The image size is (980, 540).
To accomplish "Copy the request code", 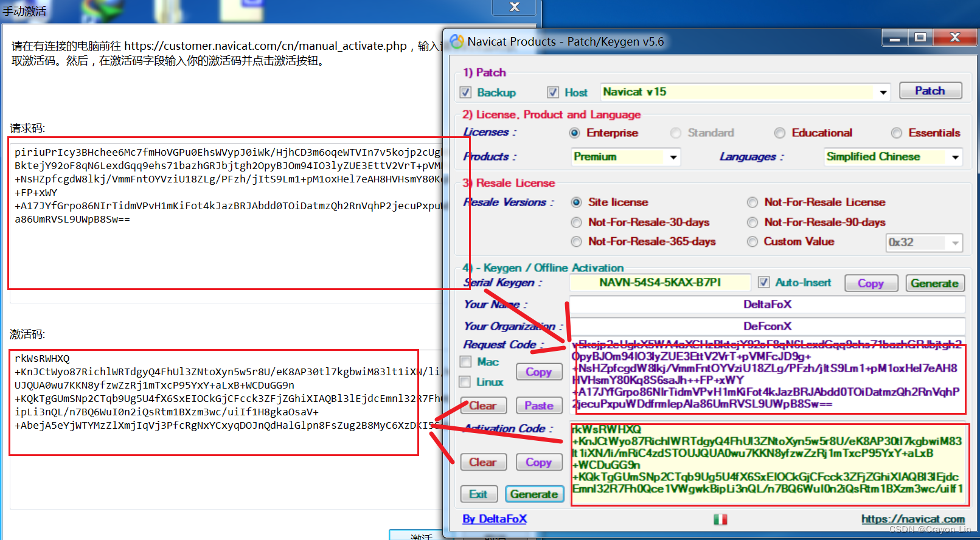I will click(x=538, y=372).
